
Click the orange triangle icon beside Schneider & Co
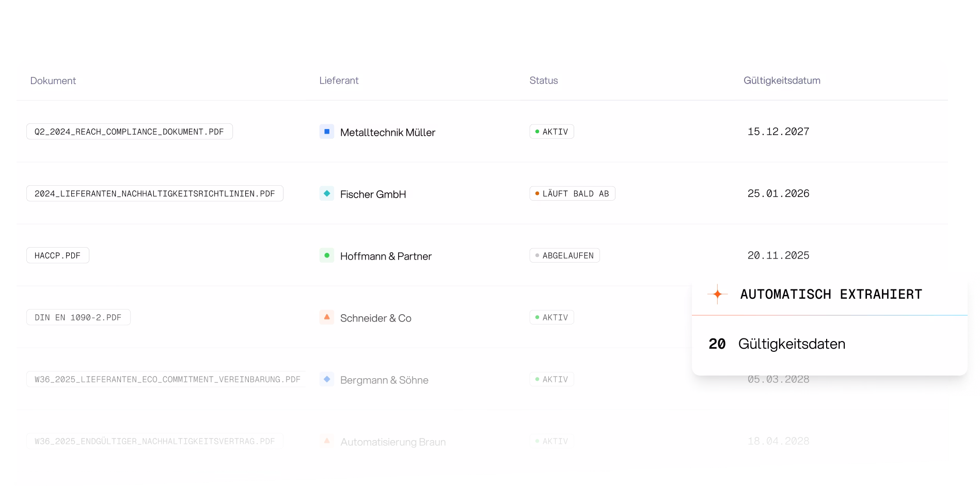327,317
